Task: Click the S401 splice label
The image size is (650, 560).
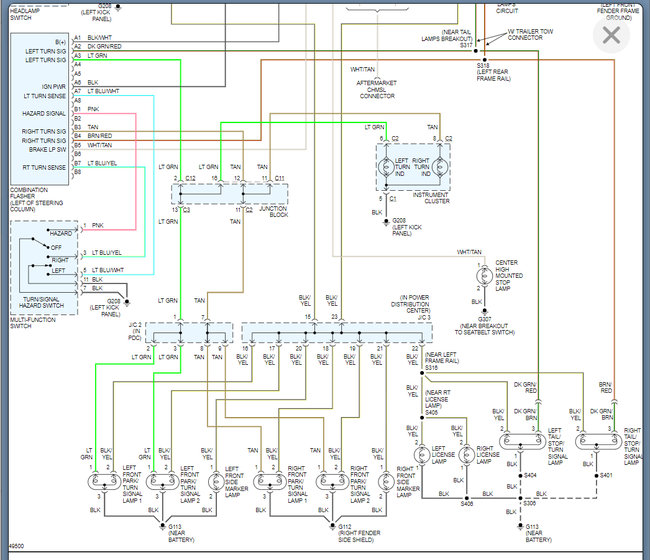Action: (x=606, y=475)
